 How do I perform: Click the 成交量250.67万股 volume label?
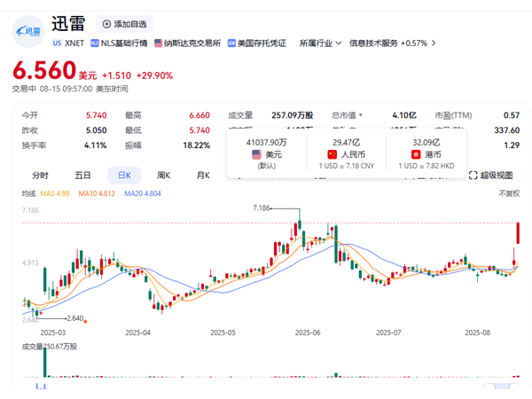pos(50,347)
